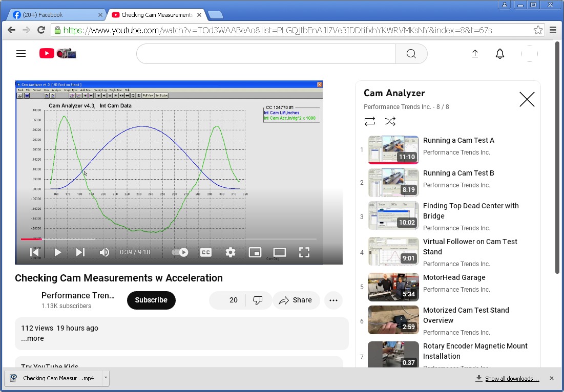Play the paused video
564x392 pixels.
tap(57, 252)
